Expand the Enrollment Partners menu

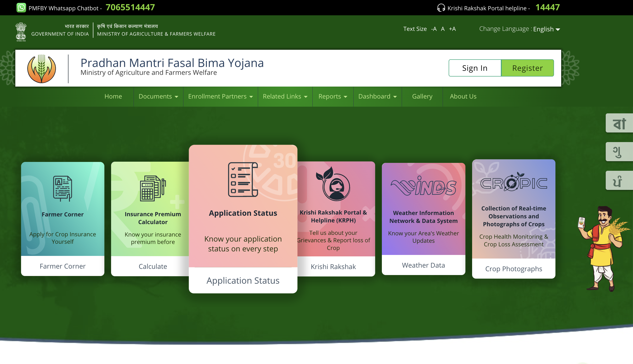click(x=220, y=96)
